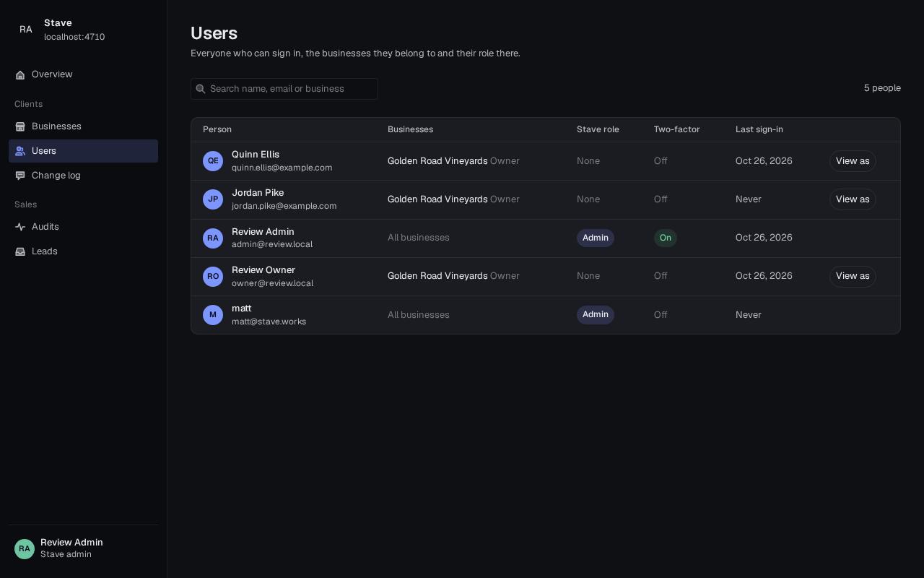Click the Leads inbox icon
Image resolution: width=924 pixels, height=578 pixels.
pyautogui.click(x=20, y=251)
